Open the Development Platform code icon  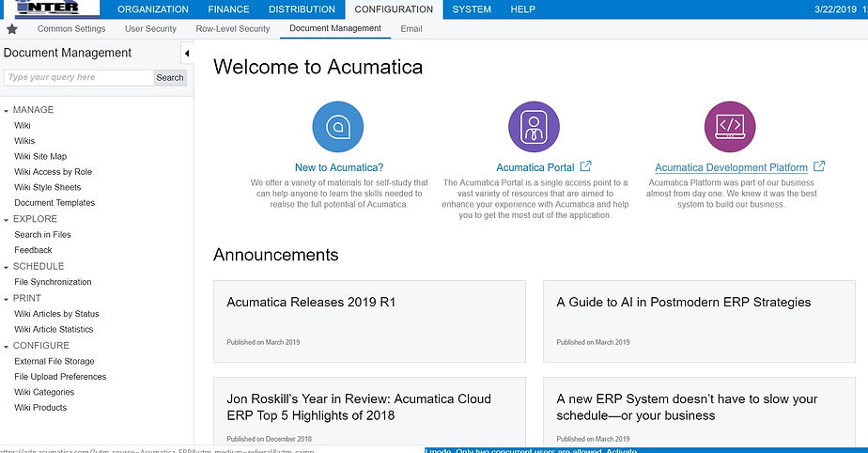(730, 127)
